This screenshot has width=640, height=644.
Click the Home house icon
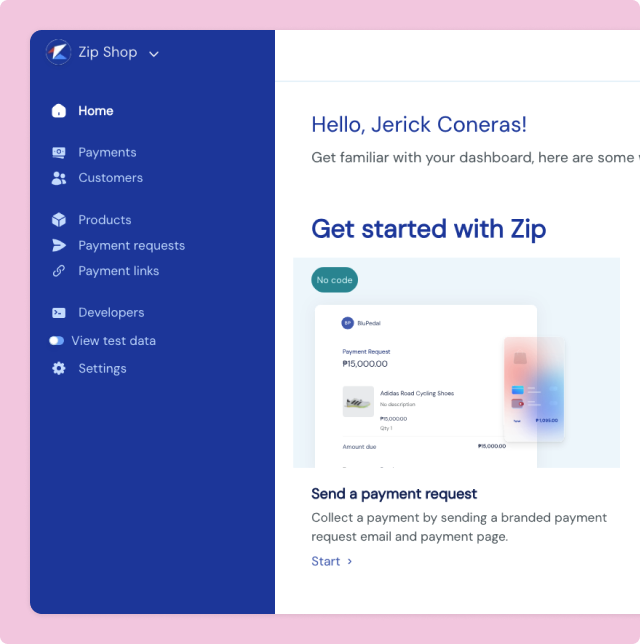click(59, 110)
